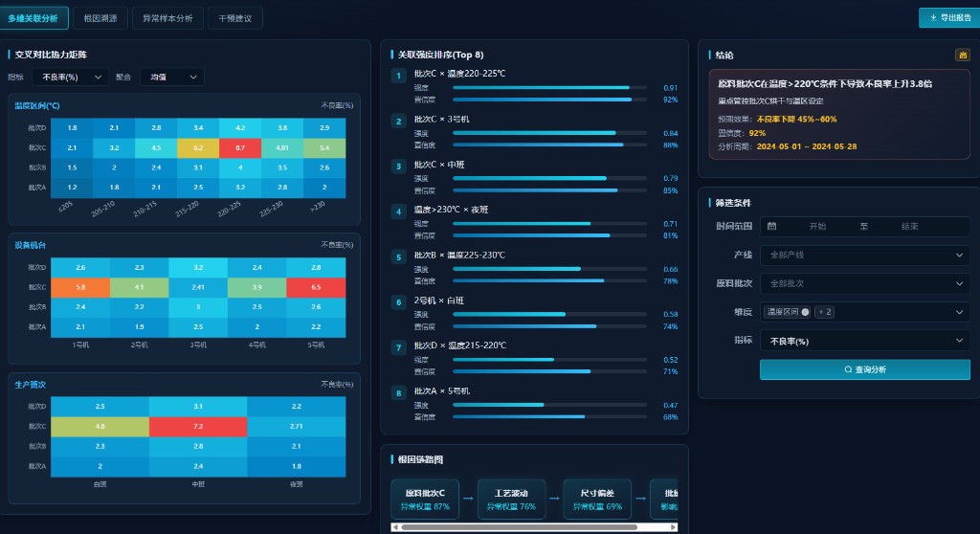Click the 4.81 heatmap cell
Screen dimensions: 980x534
tap(282, 147)
